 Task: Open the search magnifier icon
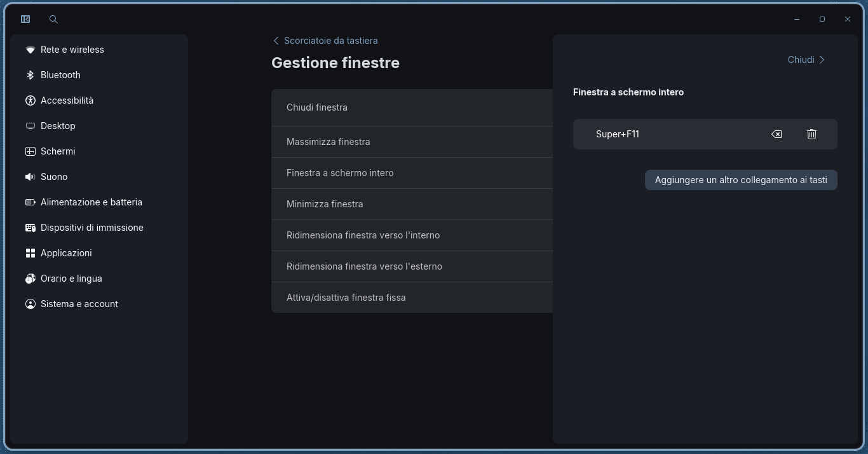tap(53, 19)
